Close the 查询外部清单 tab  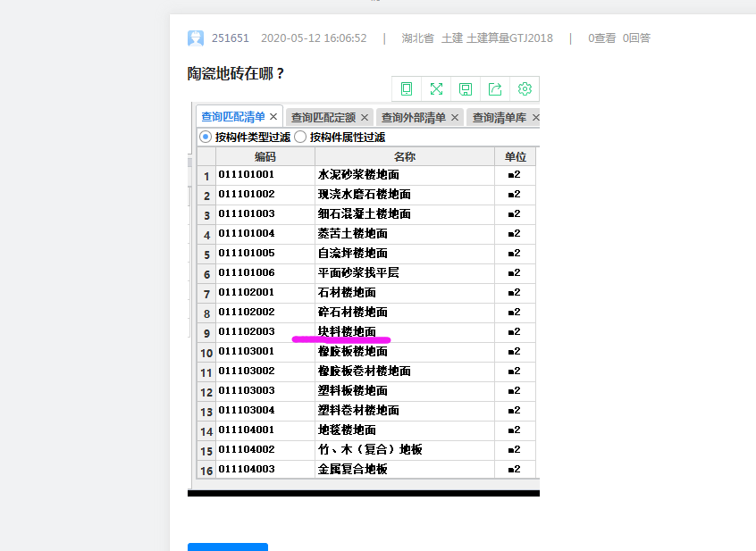coord(455,118)
